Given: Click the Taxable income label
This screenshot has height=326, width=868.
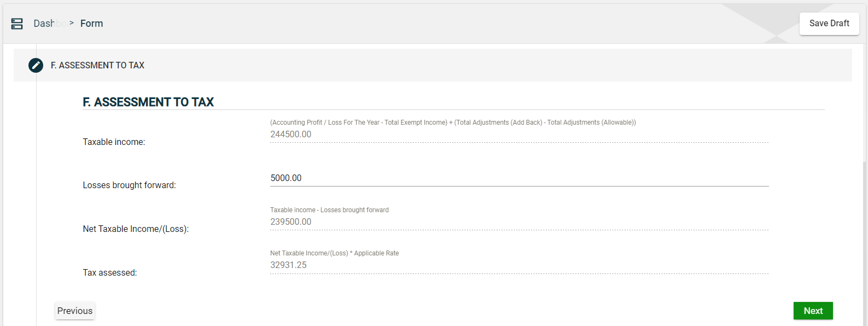Looking at the screenshot, I should (114, 142).
